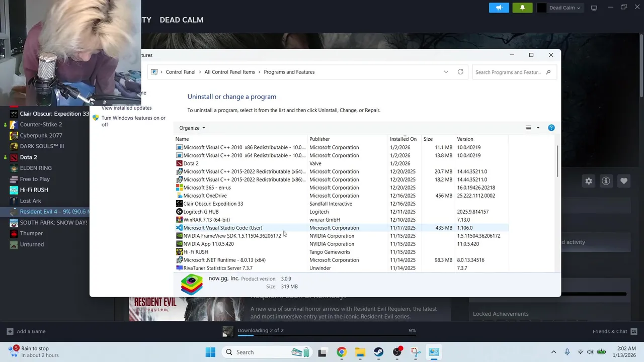The height and width of the screenshot is (362, 644).
Task: Sort list by Size column header
Action: point(438,139)
